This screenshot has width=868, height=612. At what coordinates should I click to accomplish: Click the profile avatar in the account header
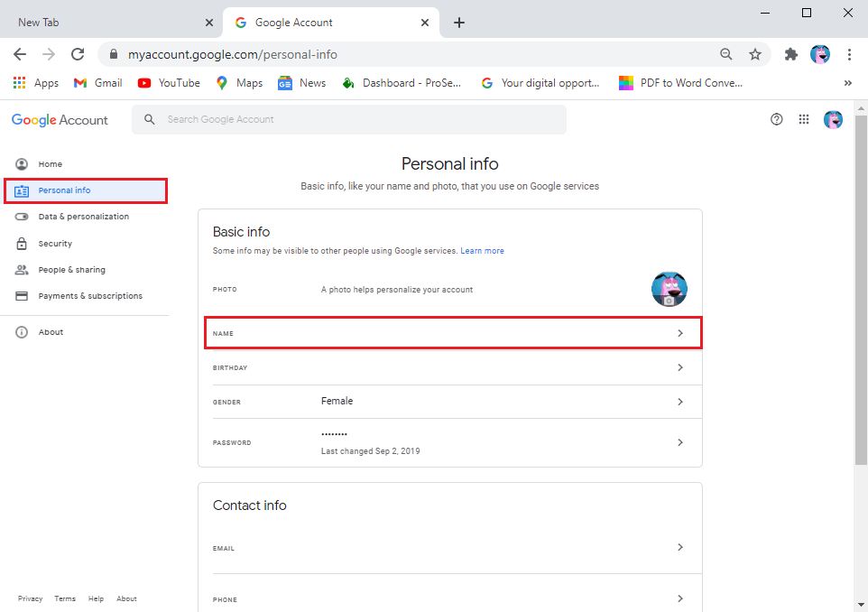[832, 118]
